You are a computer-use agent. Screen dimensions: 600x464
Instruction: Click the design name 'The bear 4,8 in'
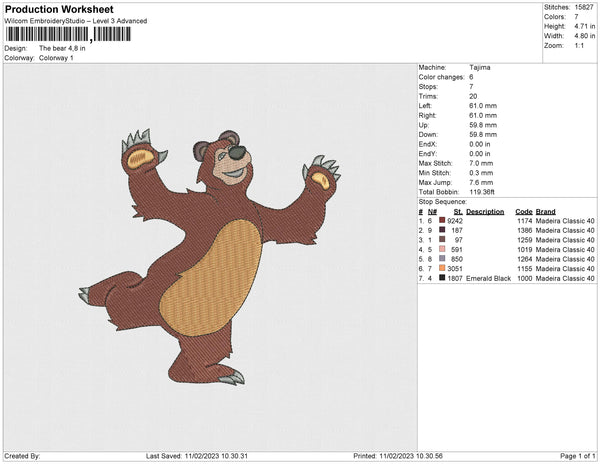coord(62,48)
